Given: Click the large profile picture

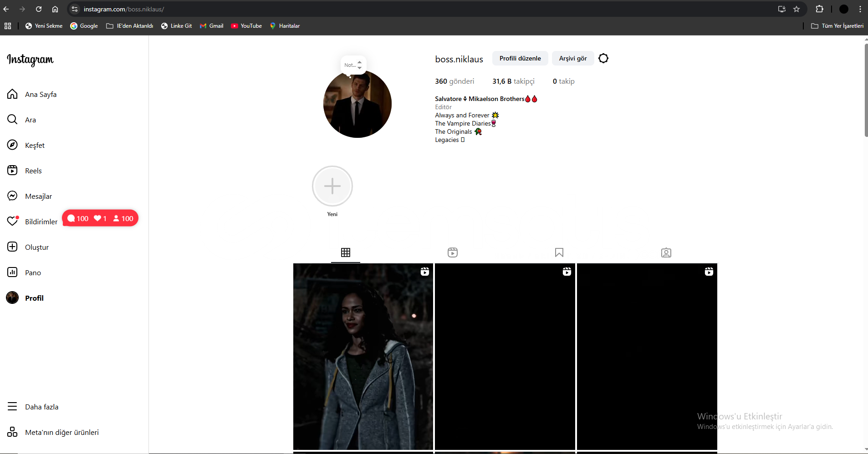Looking at the screenshot, I should pos(357,104).
